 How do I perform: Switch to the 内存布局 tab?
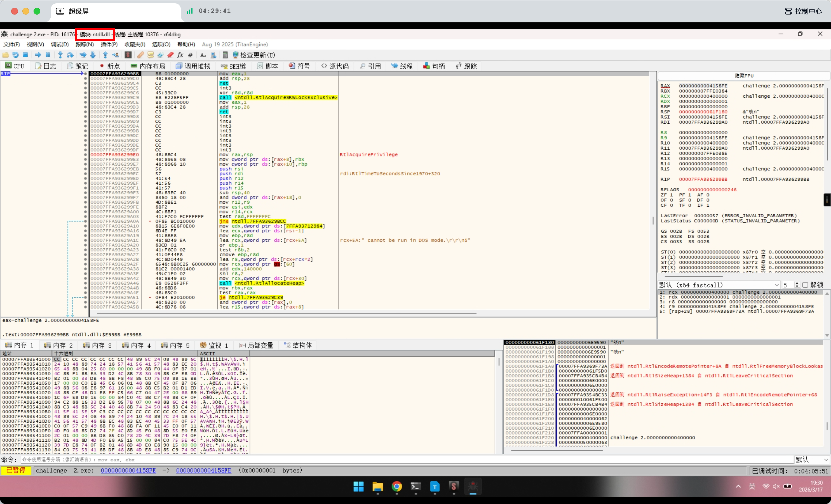pyautogui.click(x=148, y=66)
